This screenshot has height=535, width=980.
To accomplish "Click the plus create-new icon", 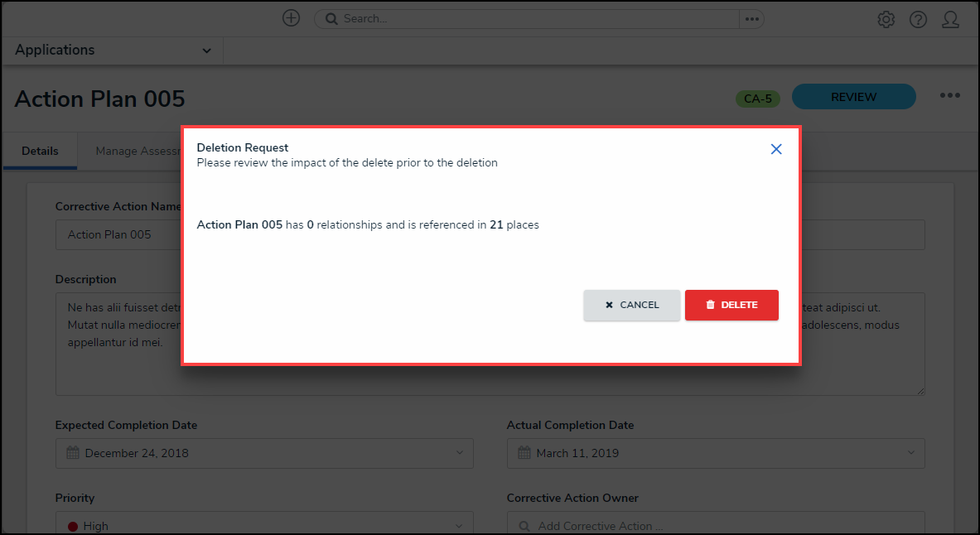I will coord(291,18).
